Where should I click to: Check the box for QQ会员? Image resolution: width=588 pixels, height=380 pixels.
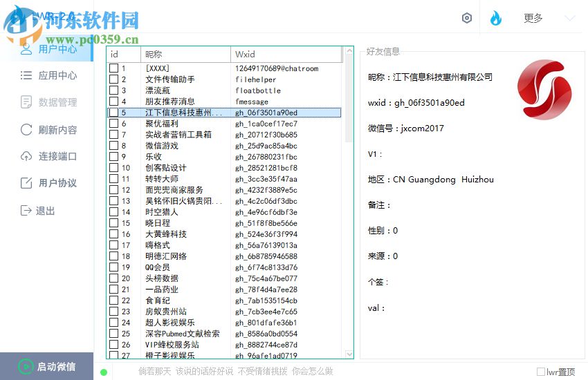113,267
